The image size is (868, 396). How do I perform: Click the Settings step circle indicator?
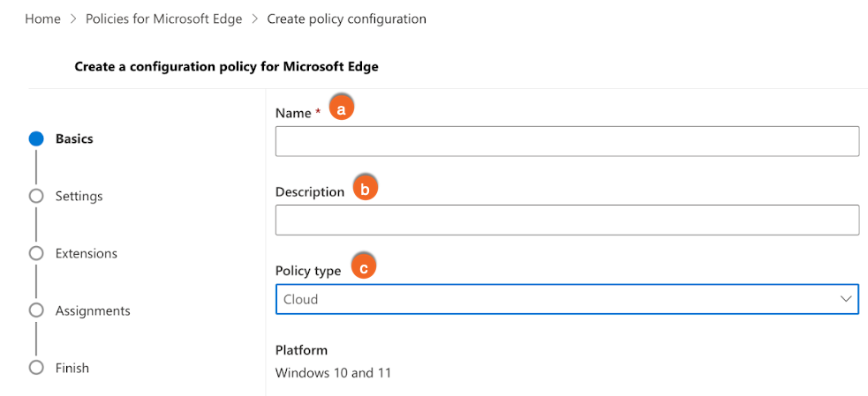point(36,196)
